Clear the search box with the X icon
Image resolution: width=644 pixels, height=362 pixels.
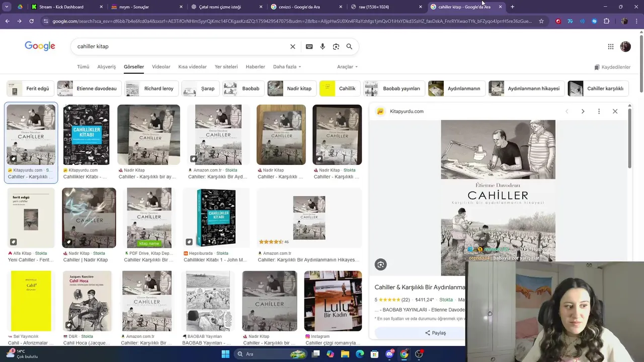point(293,46)
